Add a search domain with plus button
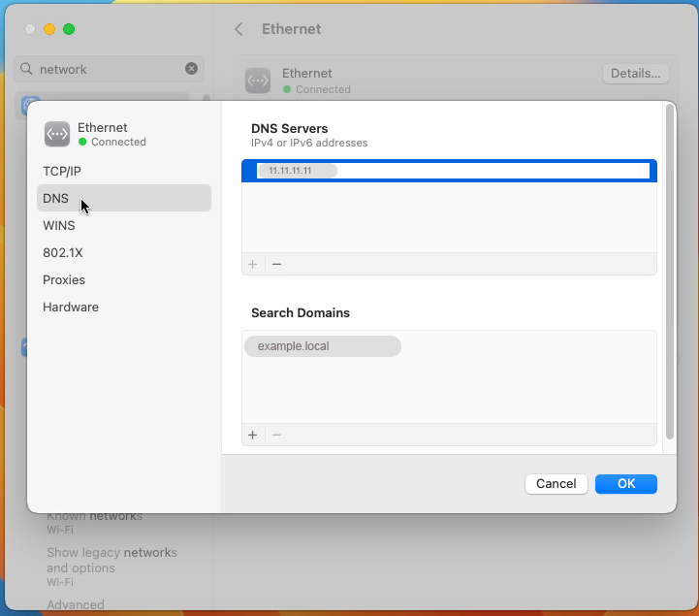This screenshot has width=699, height=616. (253, 435)
